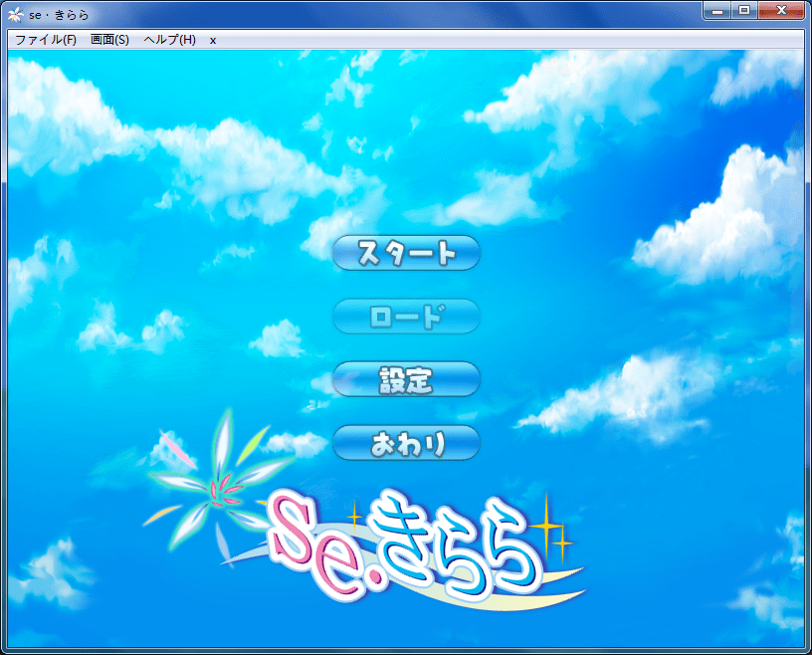Open the 設定 settings screen
Screen dimensions: 812x655
click(x=406, y=379)
